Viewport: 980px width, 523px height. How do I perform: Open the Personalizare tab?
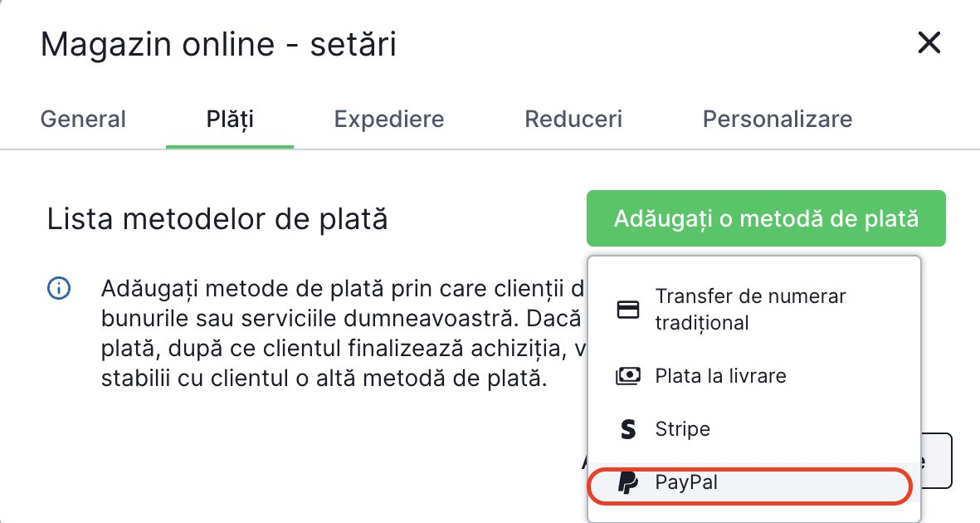pyautogui.click(x=778, y=119)
